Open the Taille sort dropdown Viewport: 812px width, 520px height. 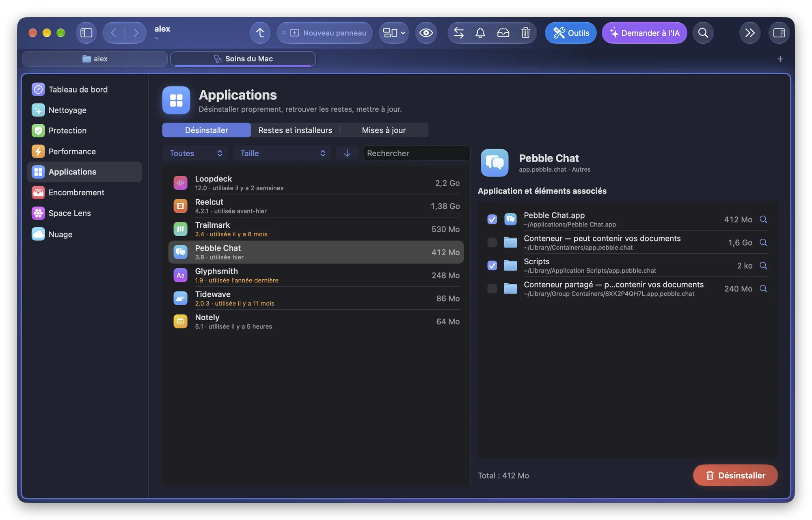pos(283,153)
